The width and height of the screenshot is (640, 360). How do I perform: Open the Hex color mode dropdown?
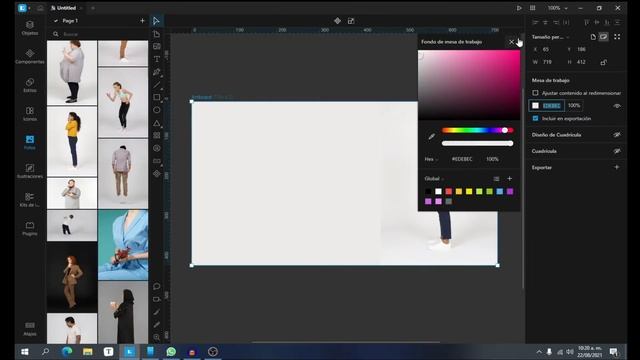coord(431,159)
